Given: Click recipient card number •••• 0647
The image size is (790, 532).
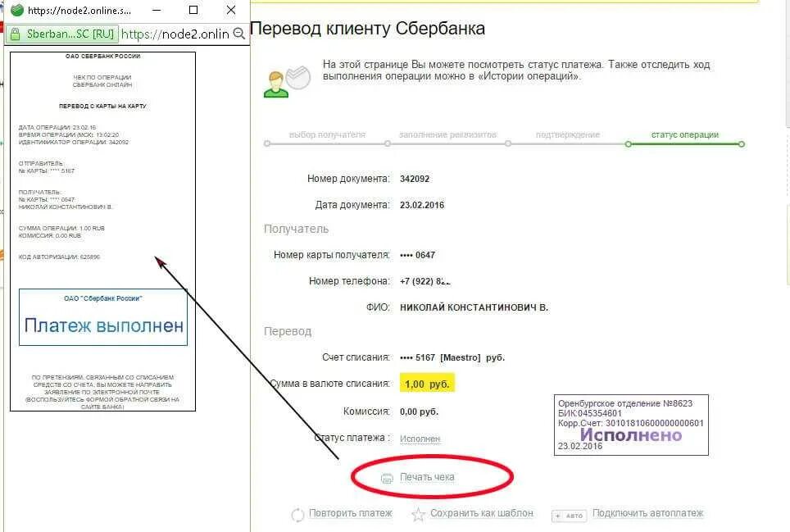Looking at the screenshot, I should 417,256.
